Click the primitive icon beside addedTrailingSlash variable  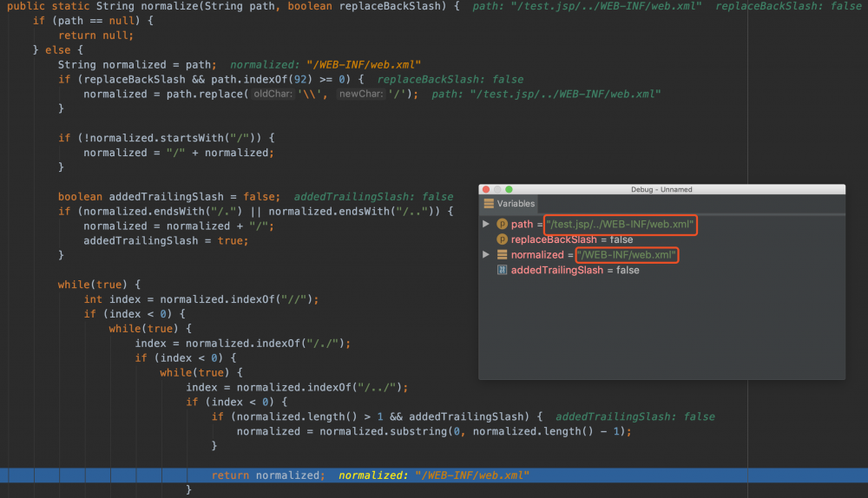[502, 270]
